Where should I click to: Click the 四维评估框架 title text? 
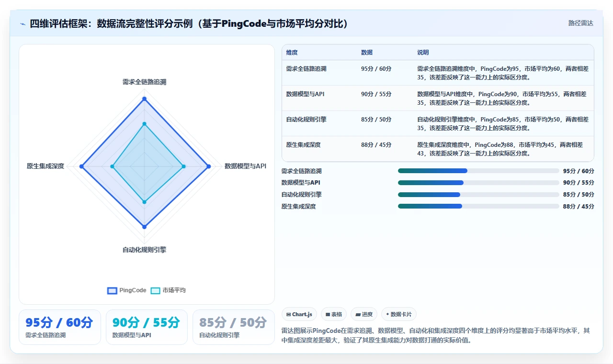[x=189, y=23]
